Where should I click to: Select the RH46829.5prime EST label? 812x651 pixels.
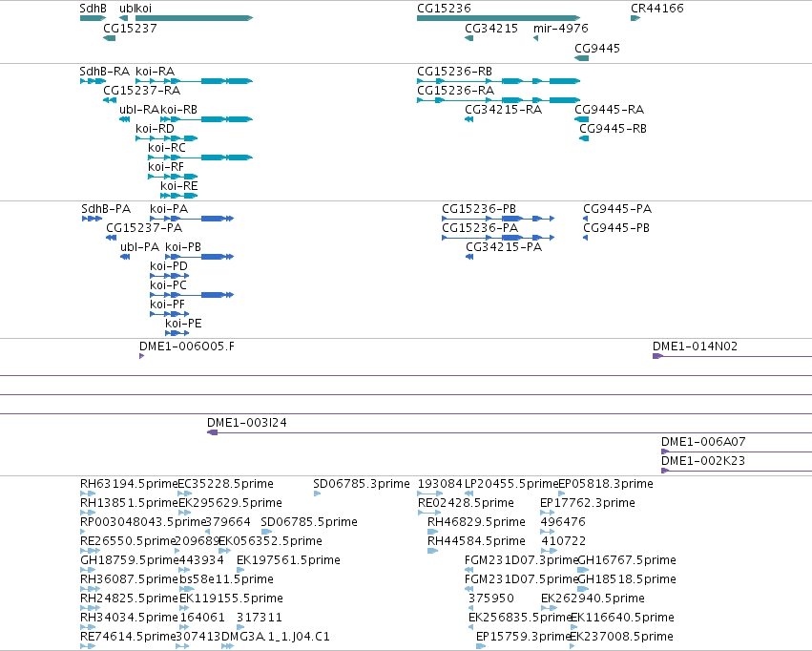476,522
